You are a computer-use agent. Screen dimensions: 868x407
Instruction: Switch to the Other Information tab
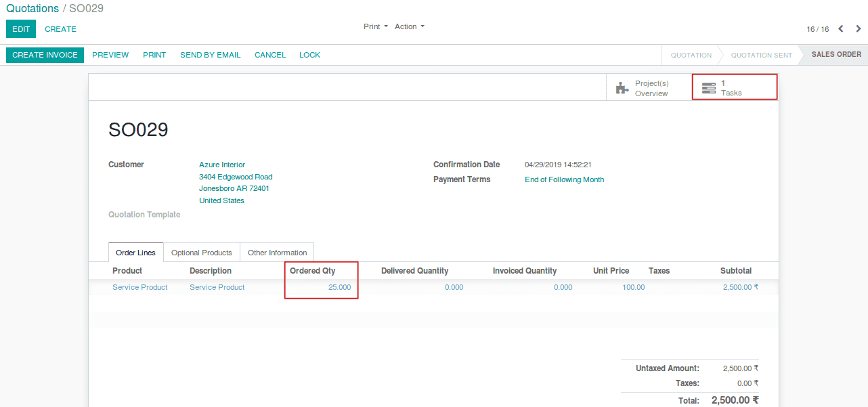[278, 253]
